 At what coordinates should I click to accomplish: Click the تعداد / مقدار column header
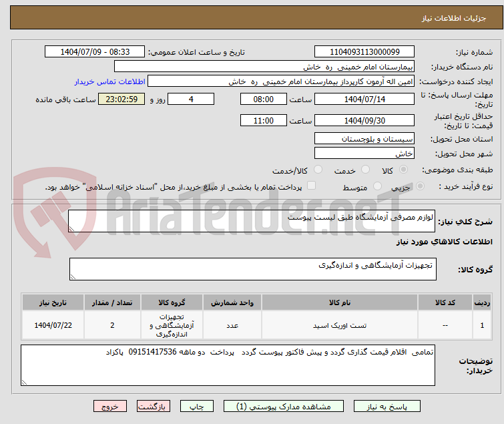[x=112, y=302]
